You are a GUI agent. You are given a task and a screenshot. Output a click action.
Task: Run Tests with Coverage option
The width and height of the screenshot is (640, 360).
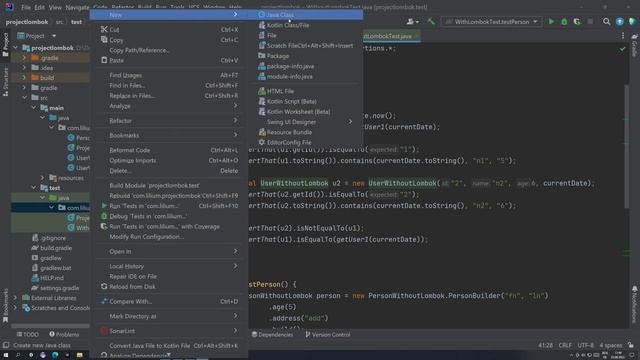click(169, 227)
